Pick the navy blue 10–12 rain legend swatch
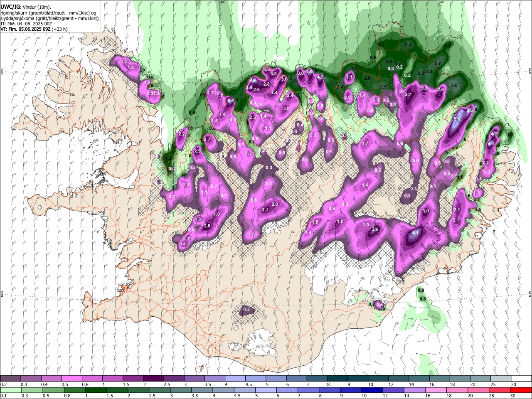The image size is (532, 399). coord(372,390)
